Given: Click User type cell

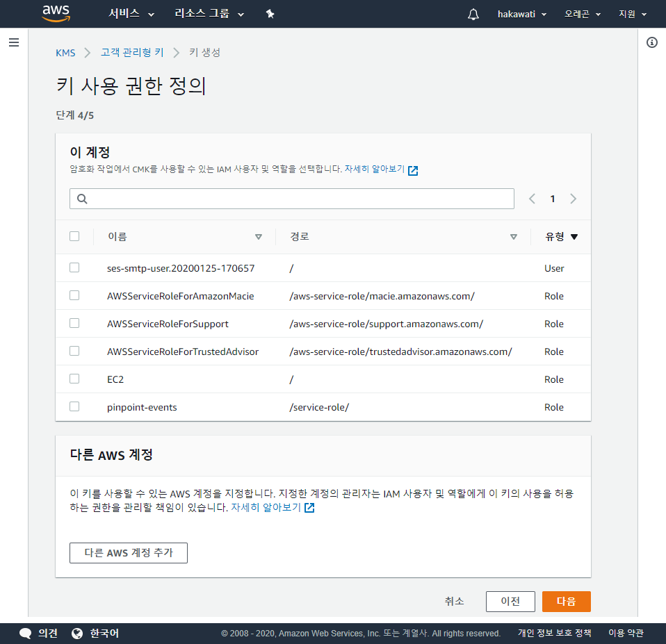Looking at the screenshot, I should pos(554,268).
